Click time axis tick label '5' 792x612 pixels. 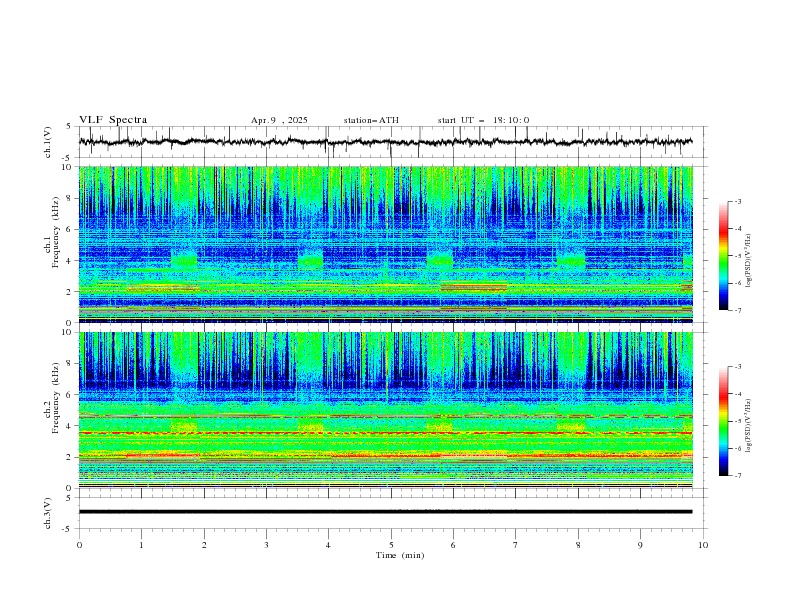pos(391,545)
